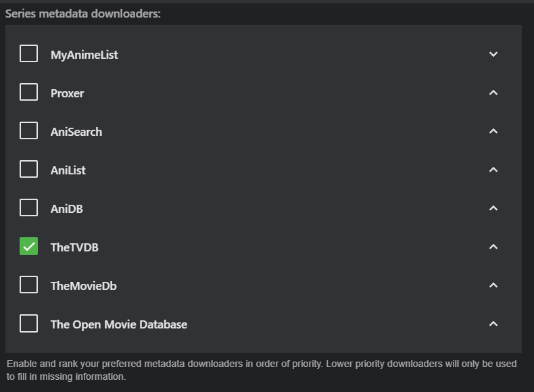
Task: Click The Open Movie Database label
Action: (119, 324)
